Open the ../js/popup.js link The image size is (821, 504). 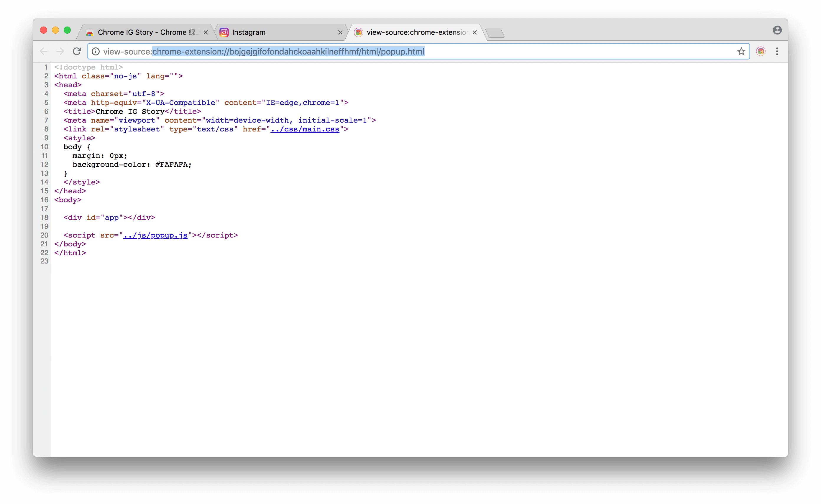tap(155, 235)
